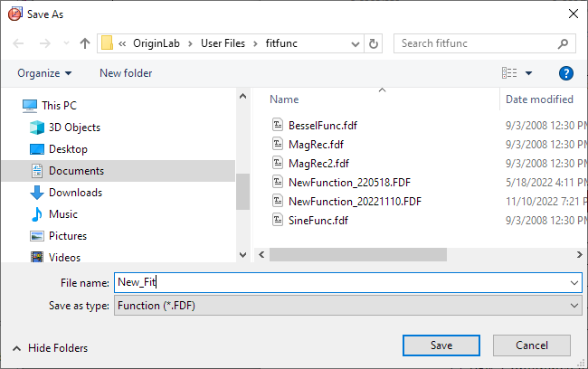This screenshot has width=588, height=369.
Task: Click the SineFunc.fdf file icon
Action: pos(278,220)
